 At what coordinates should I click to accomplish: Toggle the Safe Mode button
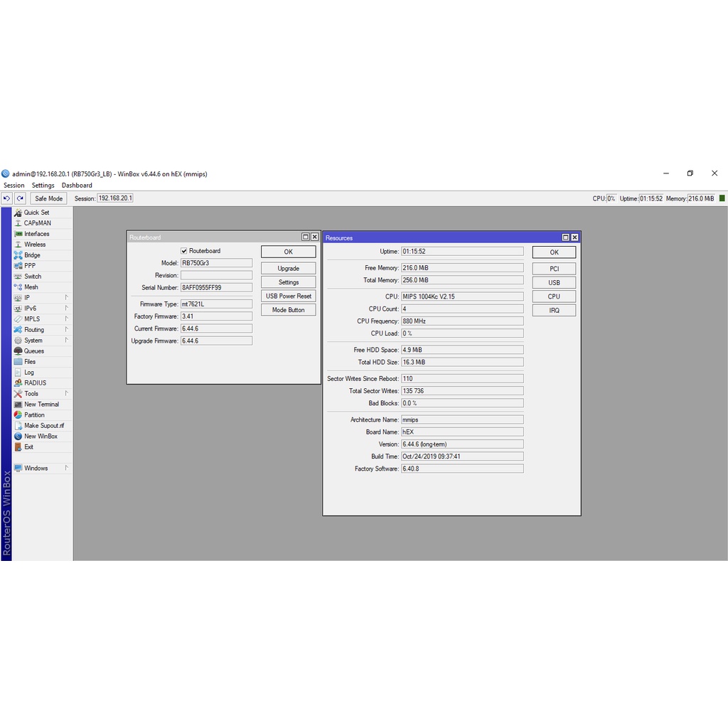48,198
